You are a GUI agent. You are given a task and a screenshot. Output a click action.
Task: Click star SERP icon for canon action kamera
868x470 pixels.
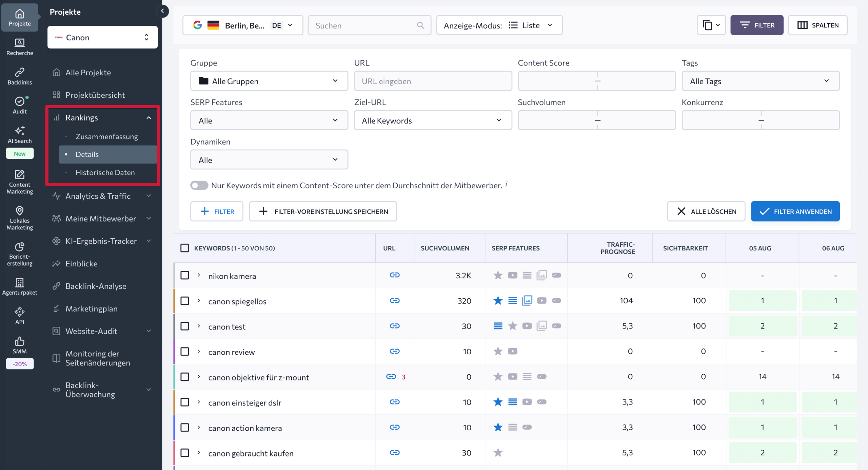coord(498,427)
